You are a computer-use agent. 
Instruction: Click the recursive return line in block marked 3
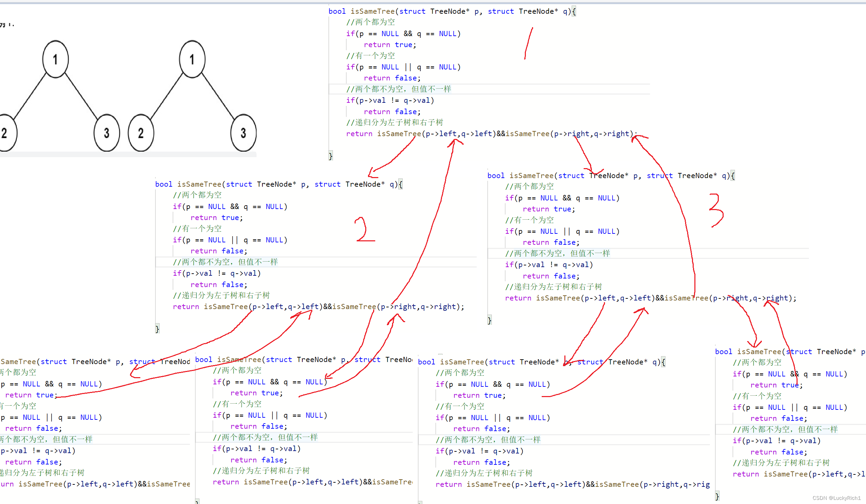coord(651,298)
